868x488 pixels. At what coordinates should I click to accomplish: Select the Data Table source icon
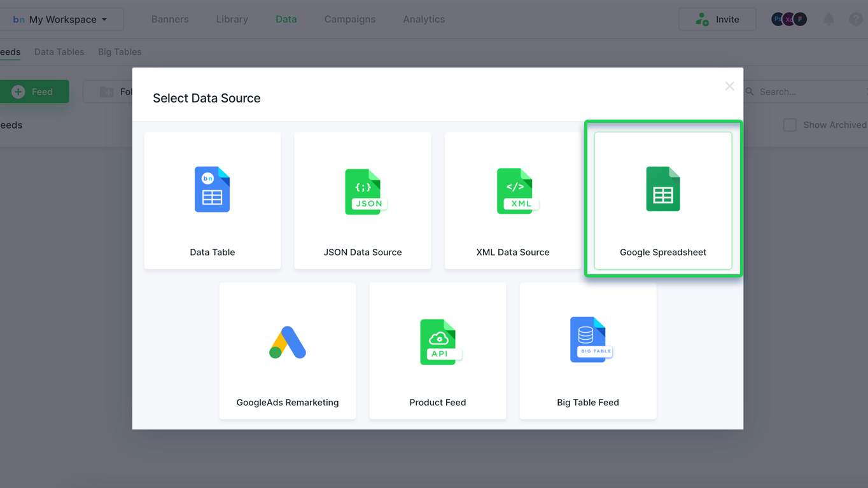click(212, 189)
